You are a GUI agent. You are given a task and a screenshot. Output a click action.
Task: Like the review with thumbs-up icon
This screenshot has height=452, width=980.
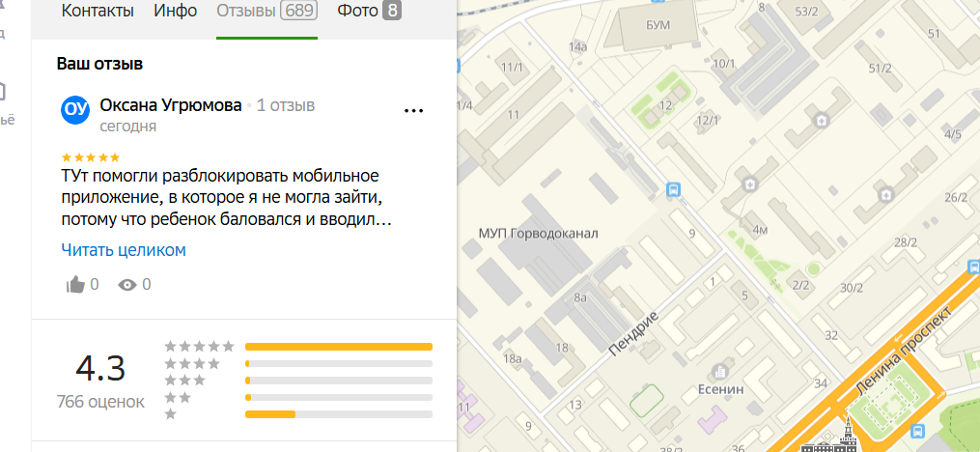click(75, 285)
